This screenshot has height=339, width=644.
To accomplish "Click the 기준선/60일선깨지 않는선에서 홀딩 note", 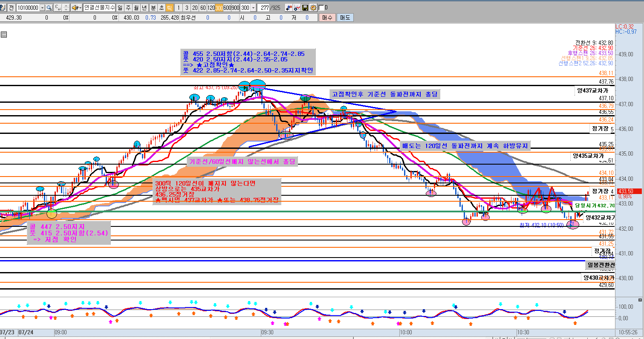I will point(243,162).
